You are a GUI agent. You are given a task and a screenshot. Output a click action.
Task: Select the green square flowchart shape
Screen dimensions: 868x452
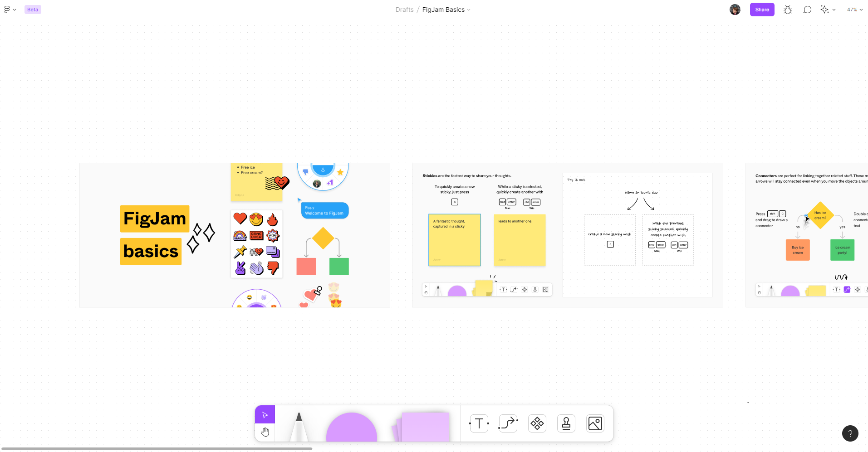tap(339, 267)
